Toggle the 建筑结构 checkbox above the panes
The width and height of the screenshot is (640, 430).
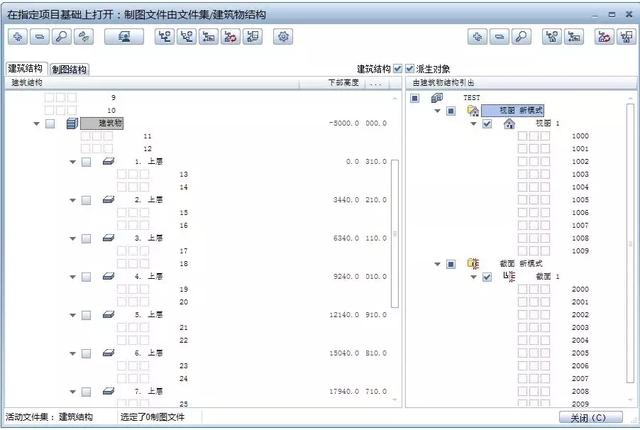(398, 69)
